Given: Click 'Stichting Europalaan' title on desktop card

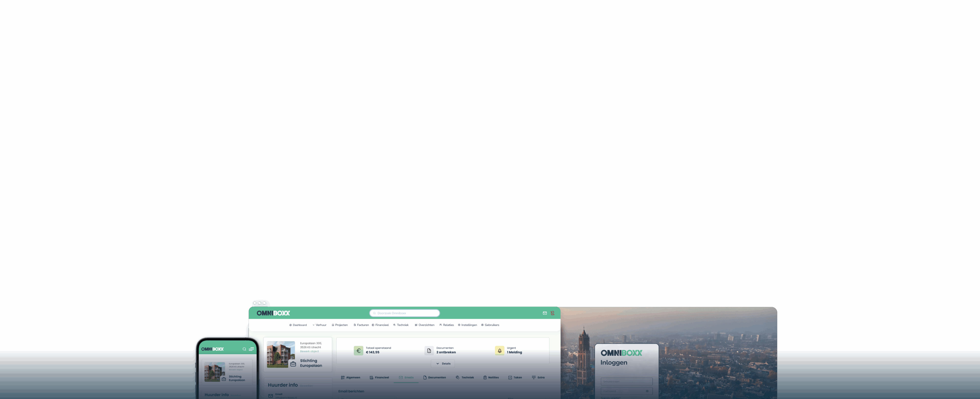Looking at the screenshot, I should [x=311, y=363].
